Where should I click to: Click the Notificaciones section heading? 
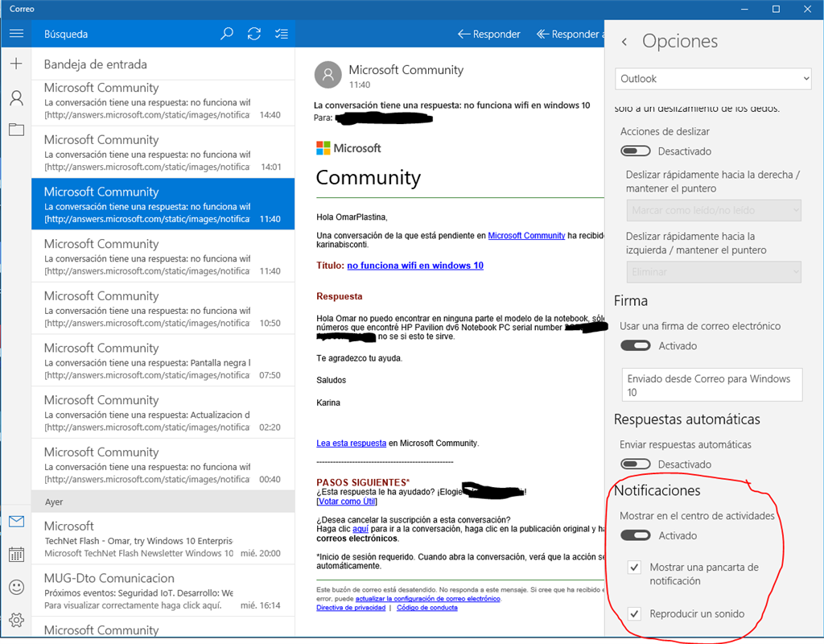tap(657, 490)
